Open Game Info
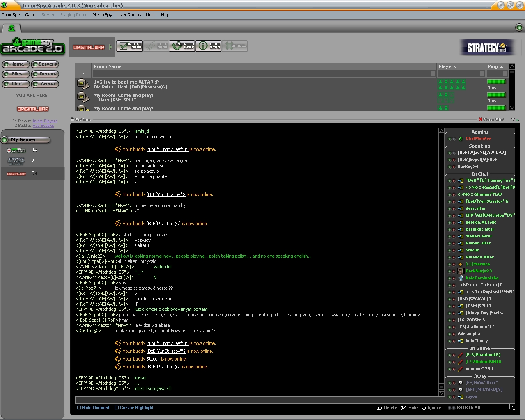This screenshot has height=420, width=525. coord(208,46)
